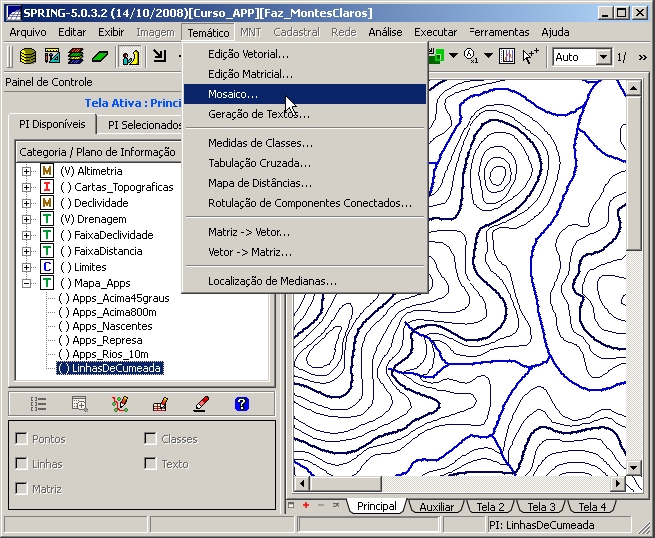Screen dimensions: 655x538
Task: Click the map view vertical scrollbar
Action: (633, 300)
